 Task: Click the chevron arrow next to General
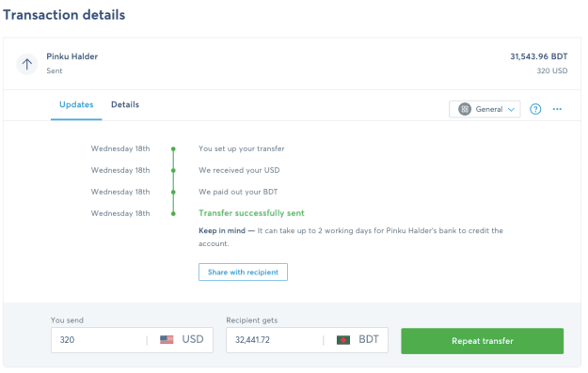(x=511, y=109)
